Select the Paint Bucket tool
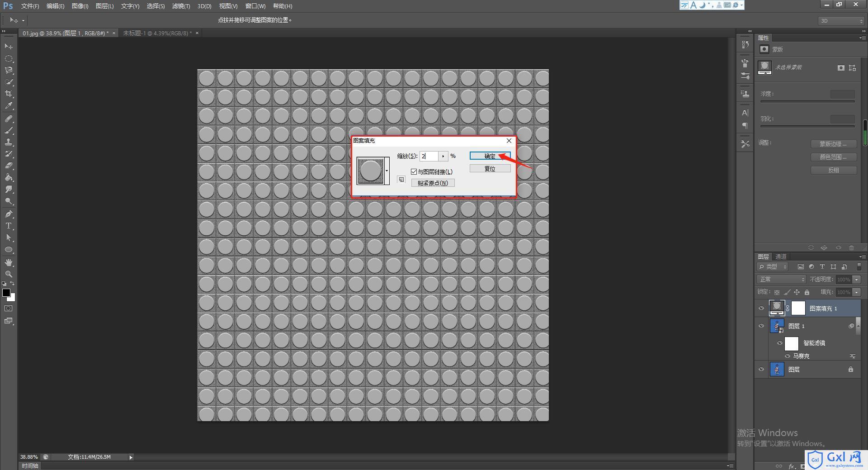868x470 pixels. pyautogui.click(x=9, y=177)
